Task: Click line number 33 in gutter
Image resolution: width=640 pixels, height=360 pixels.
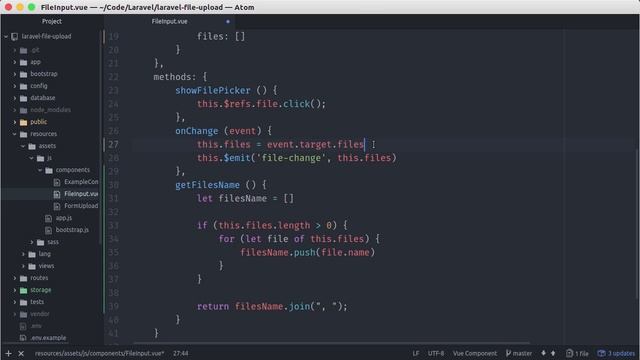Action: pos(113,225)
